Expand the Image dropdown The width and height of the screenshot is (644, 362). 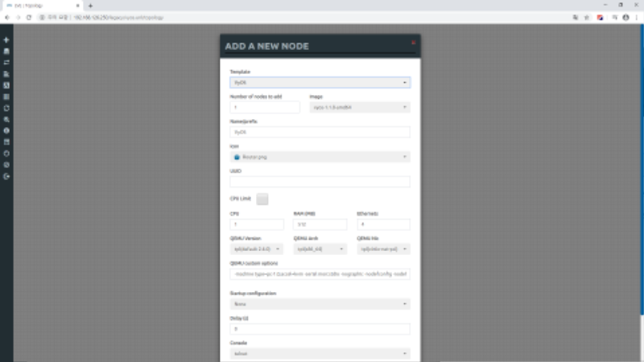(x=360, y=107)
